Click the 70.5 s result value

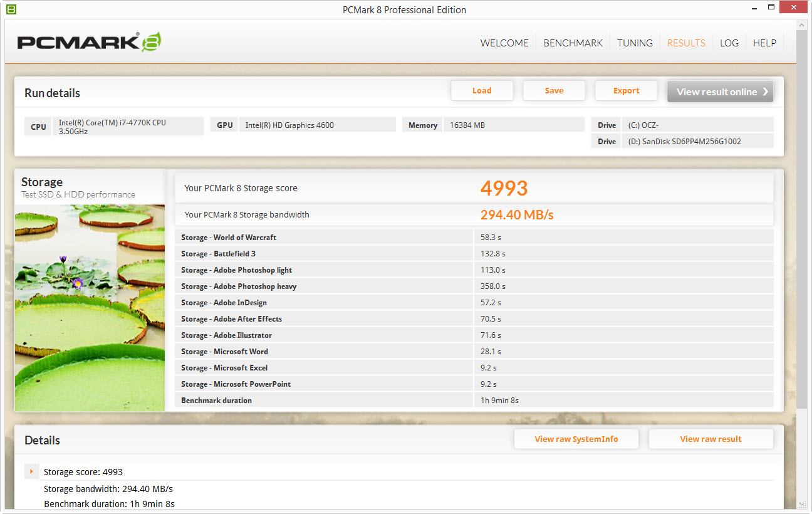(491, 319)
